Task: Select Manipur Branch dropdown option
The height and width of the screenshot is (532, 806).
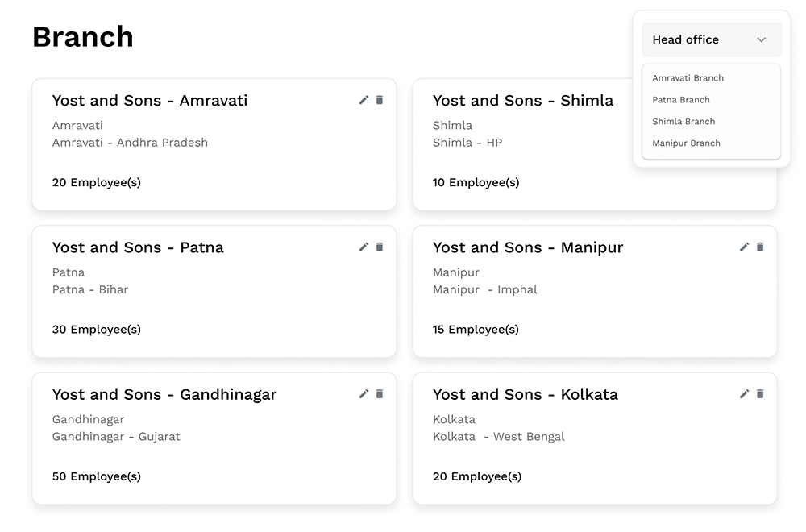Action: 686,143
